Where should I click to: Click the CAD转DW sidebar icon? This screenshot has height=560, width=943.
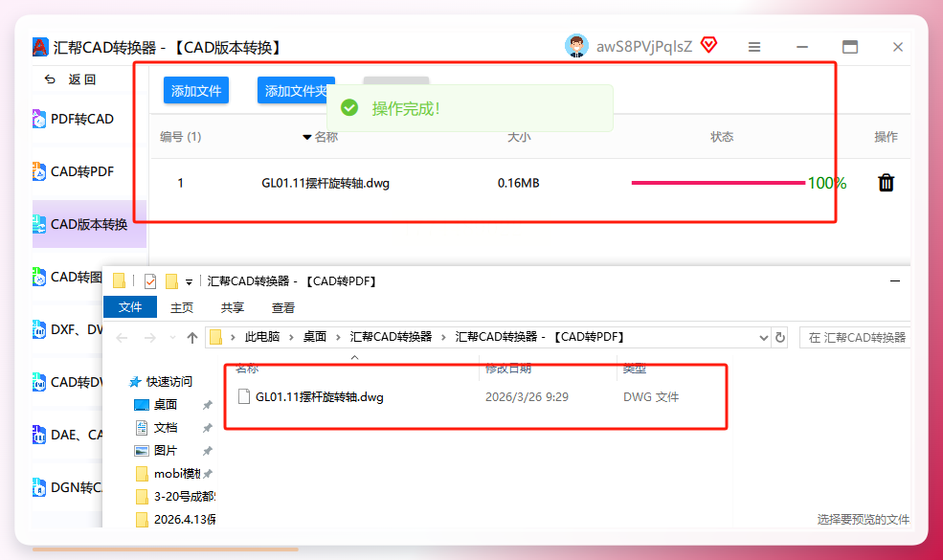point(39,382)
